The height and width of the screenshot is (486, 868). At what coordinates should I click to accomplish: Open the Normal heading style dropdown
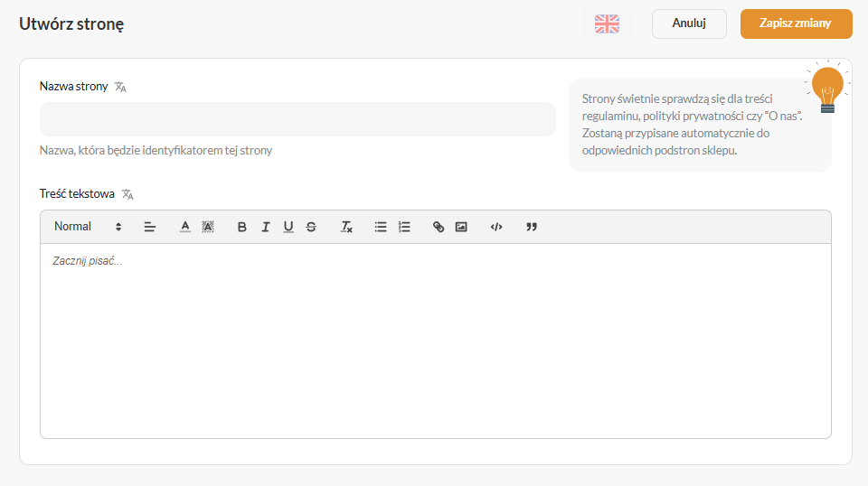[x=87, y=227]
